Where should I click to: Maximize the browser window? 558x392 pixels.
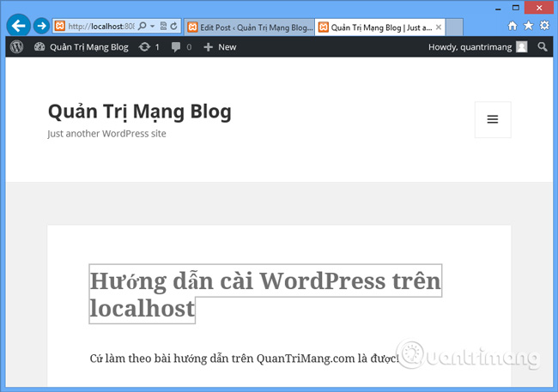click(x=516, y=8)
